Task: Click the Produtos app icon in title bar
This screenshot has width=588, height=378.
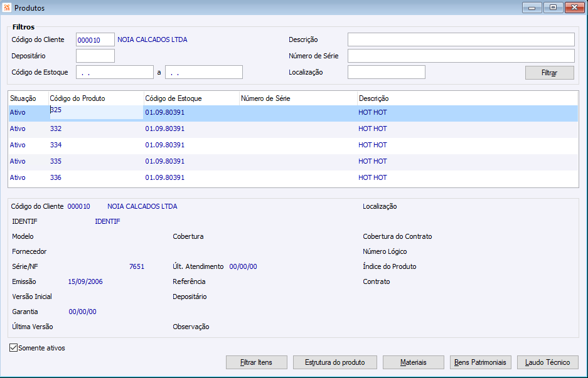Action: [7, 8]
